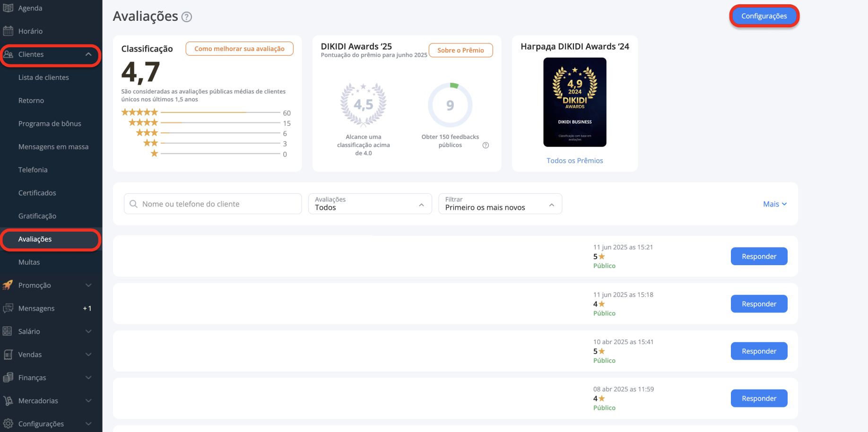Expand the Promoção sidebar section
The image size is (868, 432).
(88, 285)
